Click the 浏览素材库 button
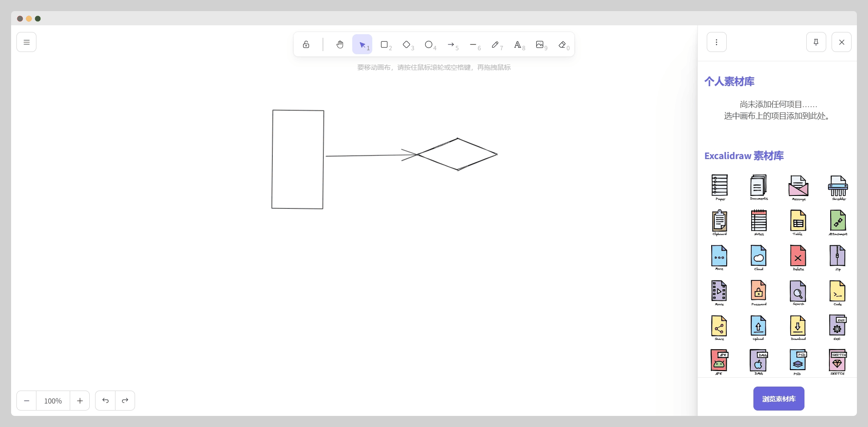Viewport: 868px width, 427px height. coord(779,399)
